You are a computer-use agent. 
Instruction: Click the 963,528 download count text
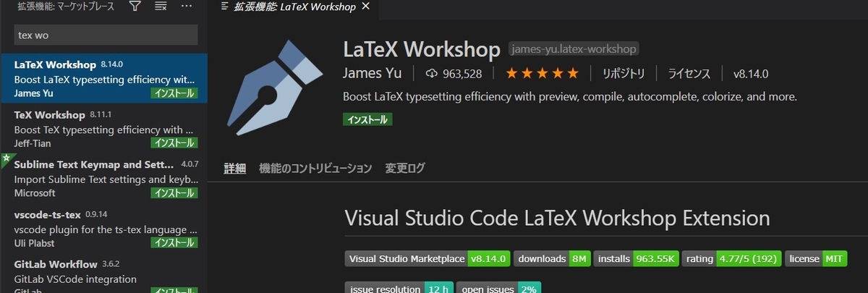463,73
